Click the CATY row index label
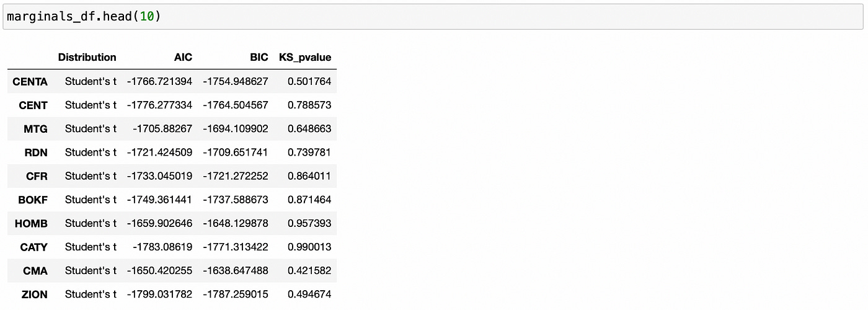868x310 pixels. click(x=33, y=247)
